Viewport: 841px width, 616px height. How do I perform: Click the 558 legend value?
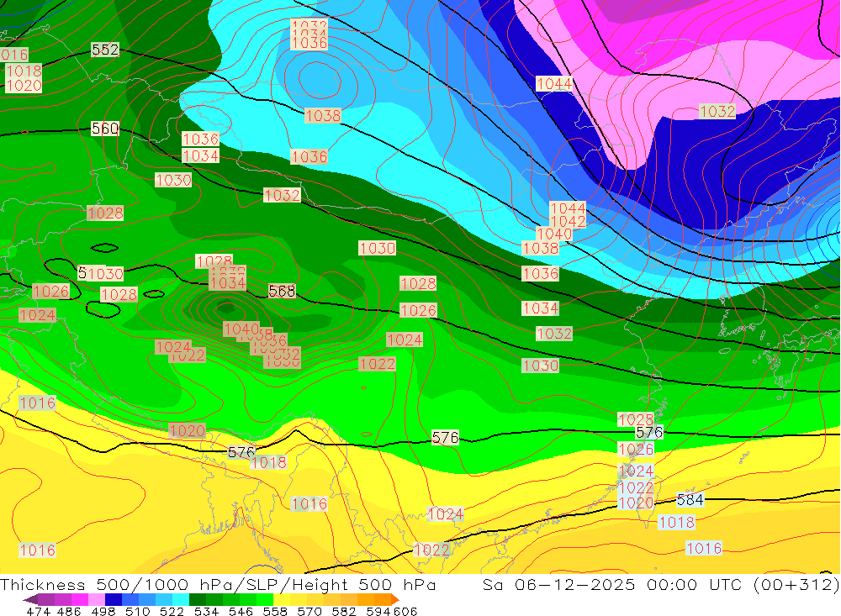[x=275, y=611]
